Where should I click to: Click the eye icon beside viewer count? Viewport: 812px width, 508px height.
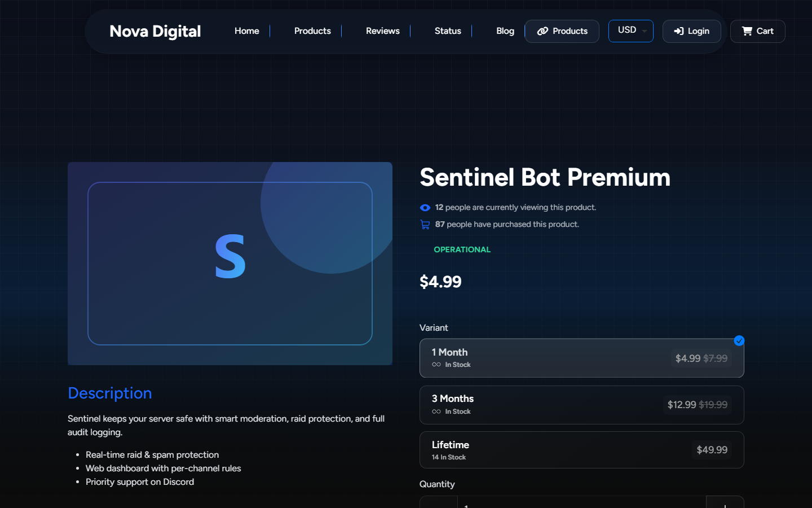[x=425, y=208]
